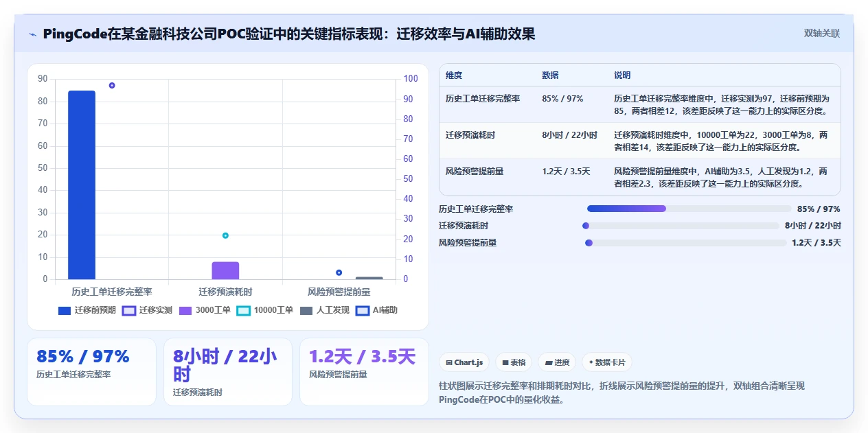Click the large 85% / 97% data card
The width and height of the screenshot is (868, 433).
[91, 372]
